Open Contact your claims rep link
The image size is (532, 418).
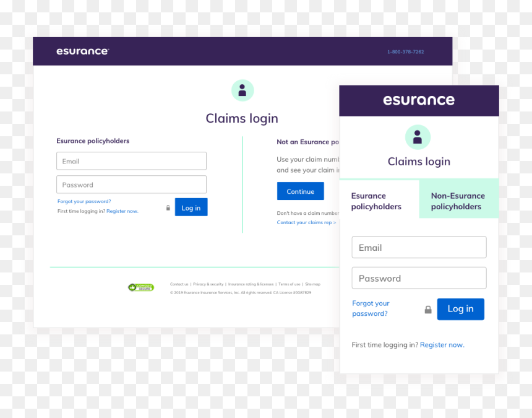tap(306, 222)
